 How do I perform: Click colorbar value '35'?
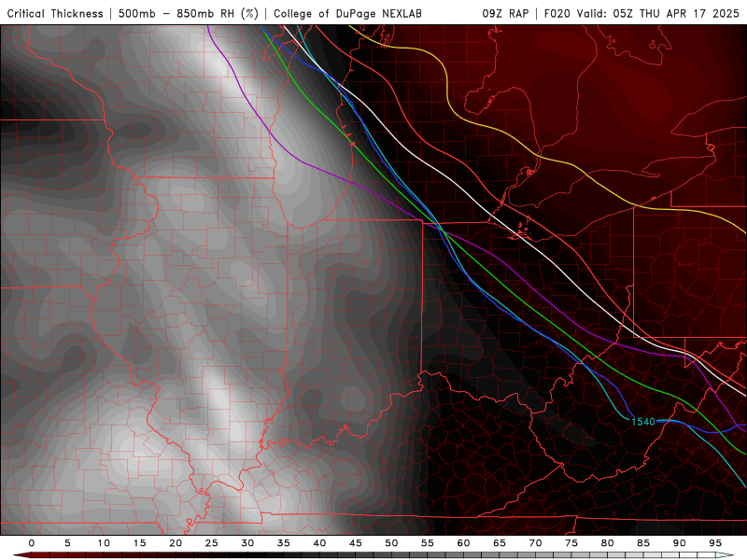[283, 543]
